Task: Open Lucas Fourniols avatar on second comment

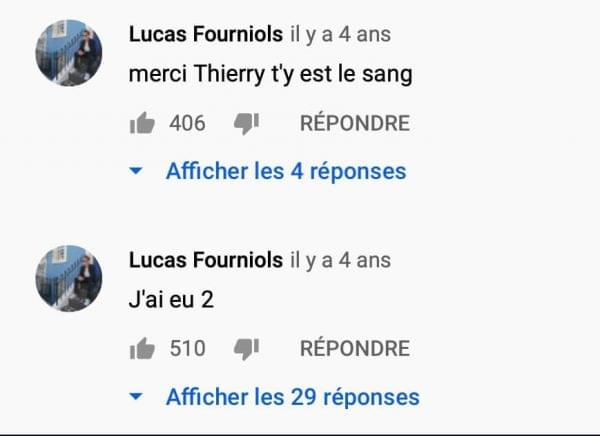Action: coord(69,279)
